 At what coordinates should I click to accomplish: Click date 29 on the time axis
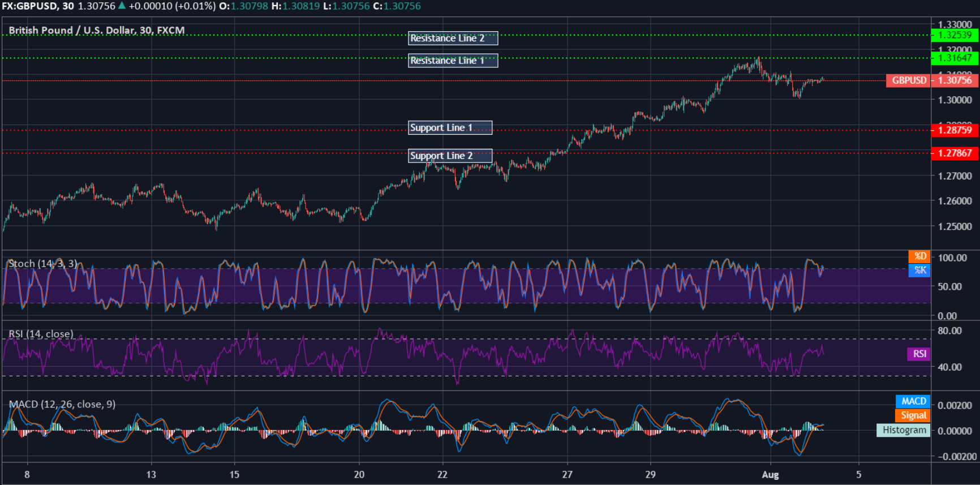point(651,475)
